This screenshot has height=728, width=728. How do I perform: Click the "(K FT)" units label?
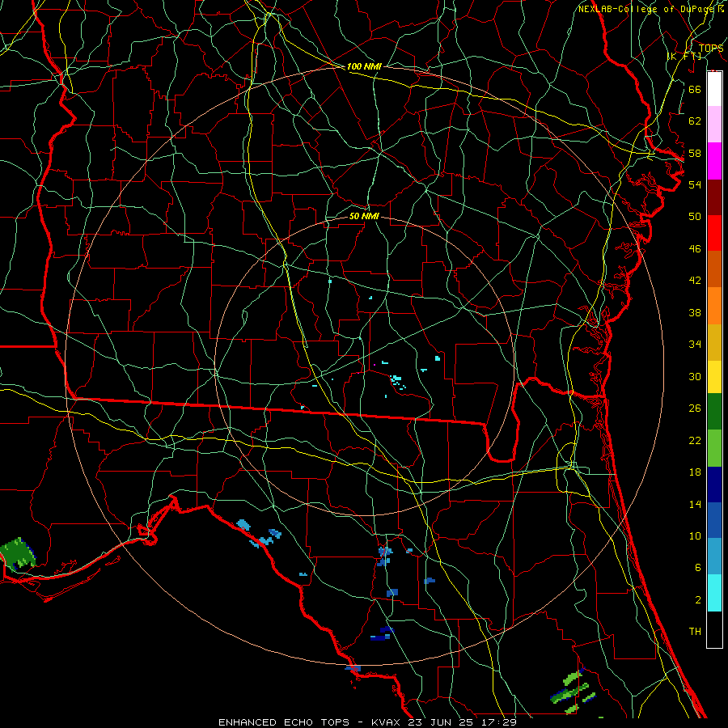pyautogui.click(x=684, y=57)
